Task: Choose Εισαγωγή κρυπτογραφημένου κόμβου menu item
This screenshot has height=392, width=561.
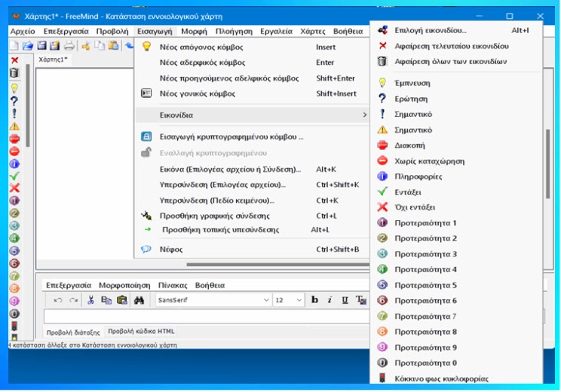Action: [253, 136]
